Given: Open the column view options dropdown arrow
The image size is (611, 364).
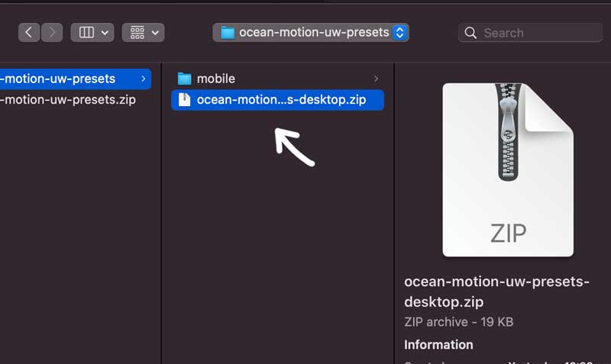Looking at the screenshot, I should 105,33.
